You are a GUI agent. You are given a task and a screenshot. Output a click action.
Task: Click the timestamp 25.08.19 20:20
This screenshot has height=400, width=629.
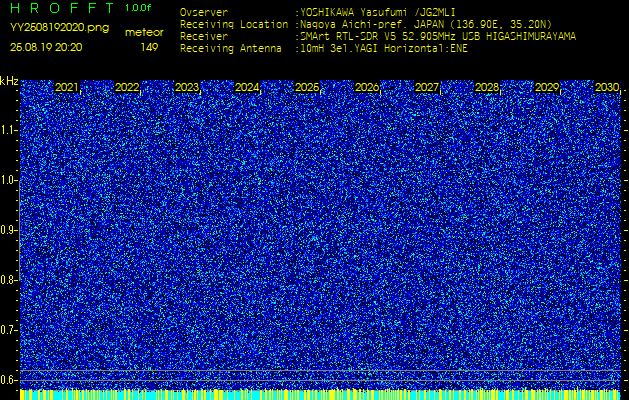[x=46, y=47]
